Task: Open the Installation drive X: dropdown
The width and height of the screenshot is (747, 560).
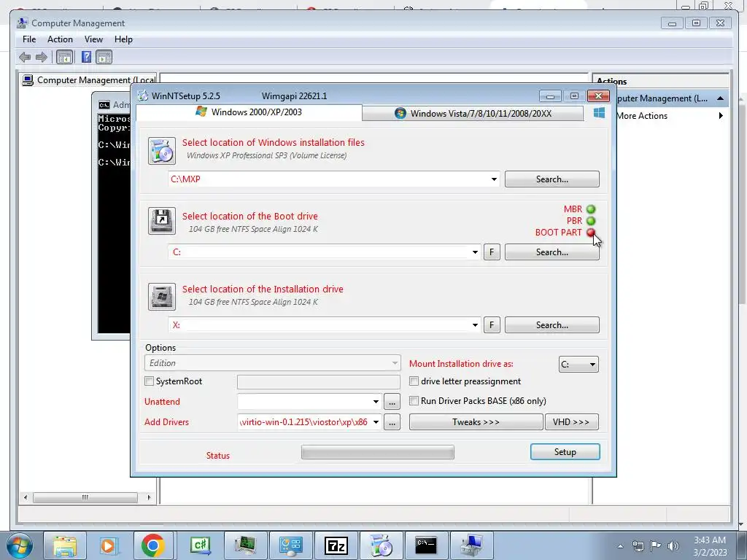Action: pyautogui.click(x=475, y=324)
